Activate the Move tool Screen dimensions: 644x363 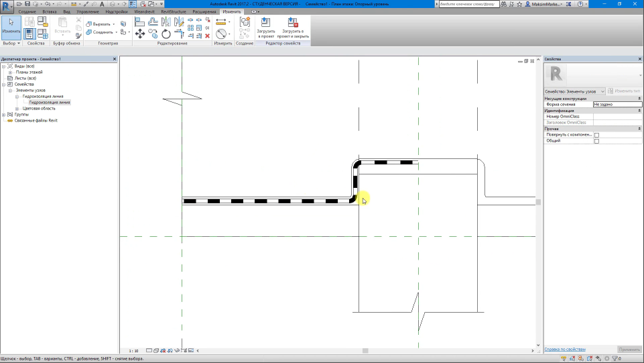coord(139,34)
